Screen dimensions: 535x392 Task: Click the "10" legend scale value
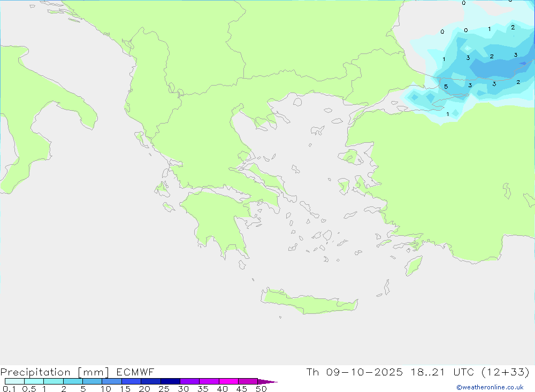106,389
